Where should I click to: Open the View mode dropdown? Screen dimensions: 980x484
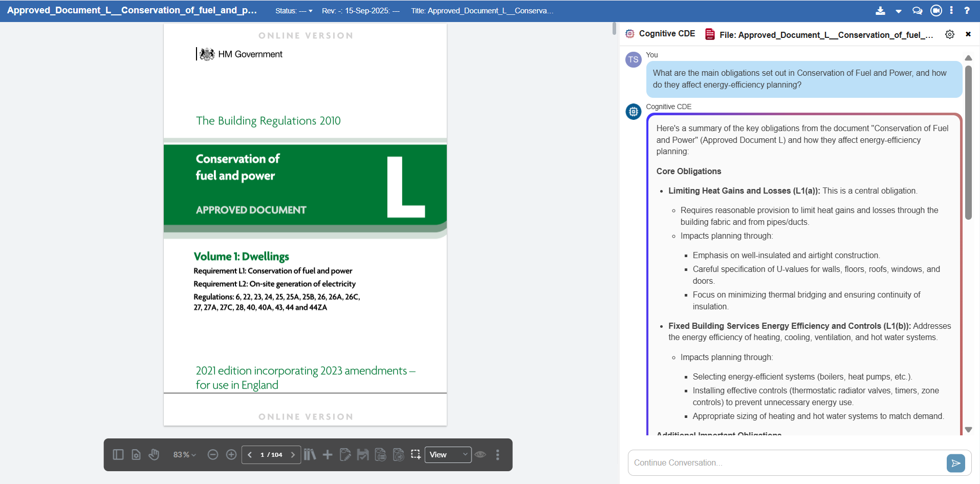pyautogui.click(x=448, y=455)
